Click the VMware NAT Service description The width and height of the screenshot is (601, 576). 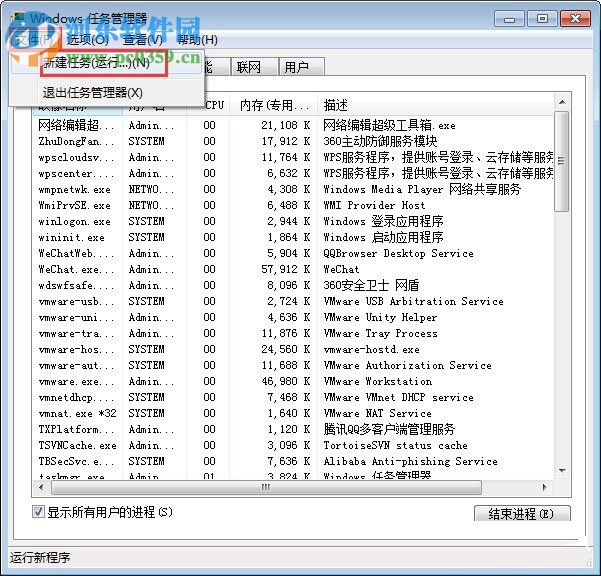coord(377,414)
